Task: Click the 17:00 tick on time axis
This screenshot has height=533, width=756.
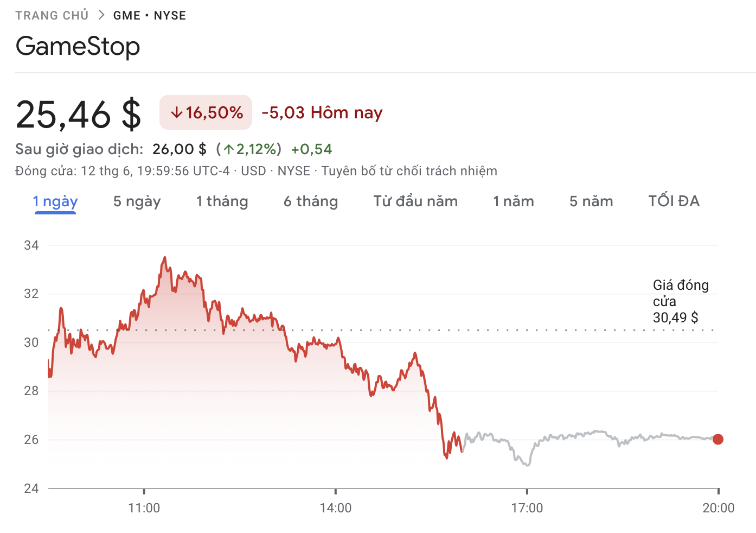Action: point(527,491)
